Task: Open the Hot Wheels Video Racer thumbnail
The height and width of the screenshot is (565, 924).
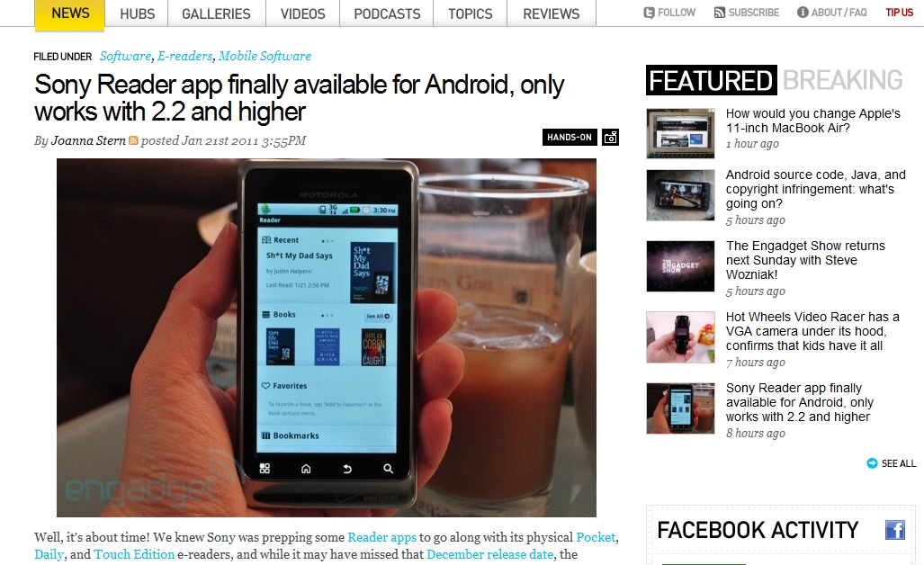Action: pos(680,337)
